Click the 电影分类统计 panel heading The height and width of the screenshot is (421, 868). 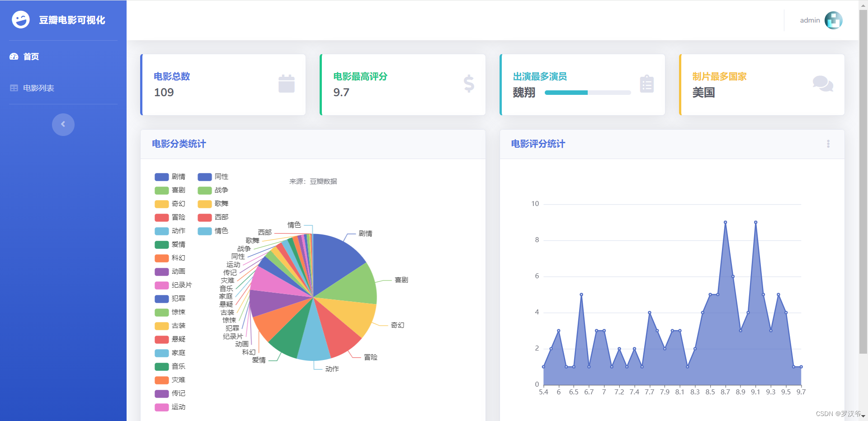179,144
